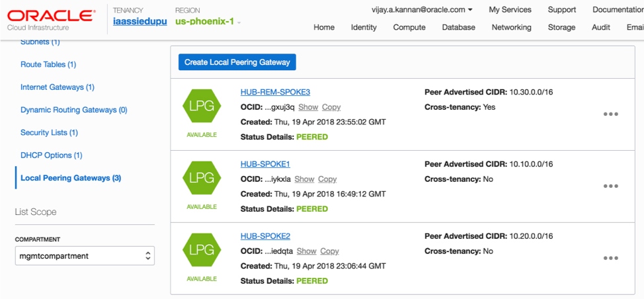
Task: Open actions menu for HUB-REM-SPOKE3
Action: click(x=610, y=114)
